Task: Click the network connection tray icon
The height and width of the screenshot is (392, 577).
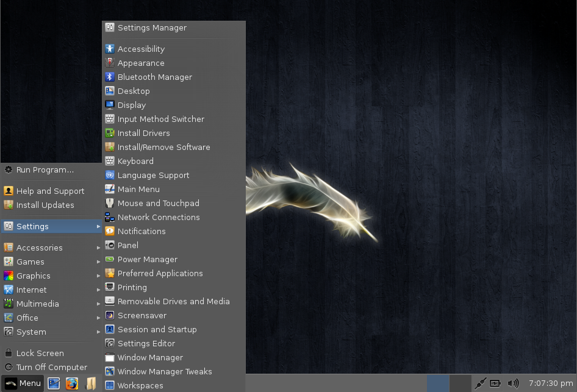Action: click(480, 383)
